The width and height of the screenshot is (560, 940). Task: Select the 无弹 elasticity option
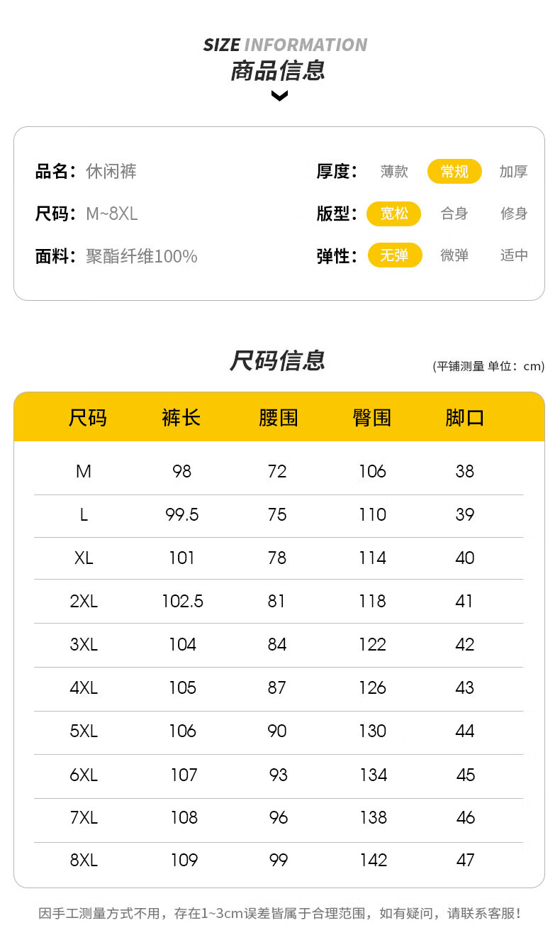point(394,255)
